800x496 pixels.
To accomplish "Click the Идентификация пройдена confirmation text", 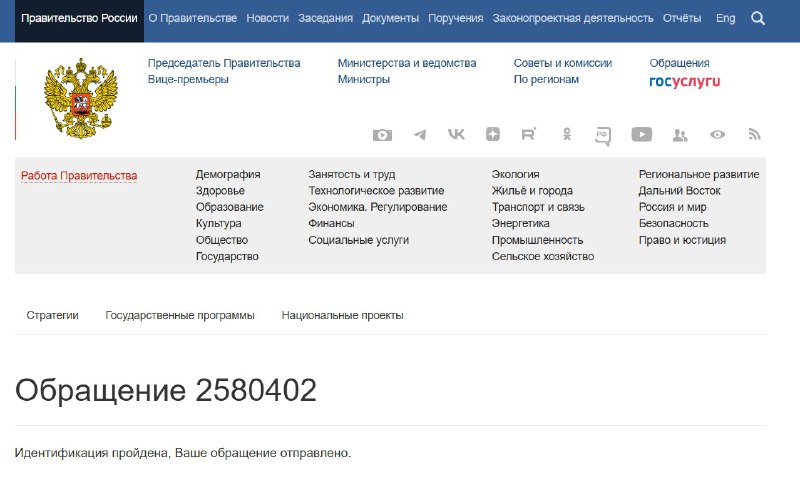I will [x=183, y=453].
